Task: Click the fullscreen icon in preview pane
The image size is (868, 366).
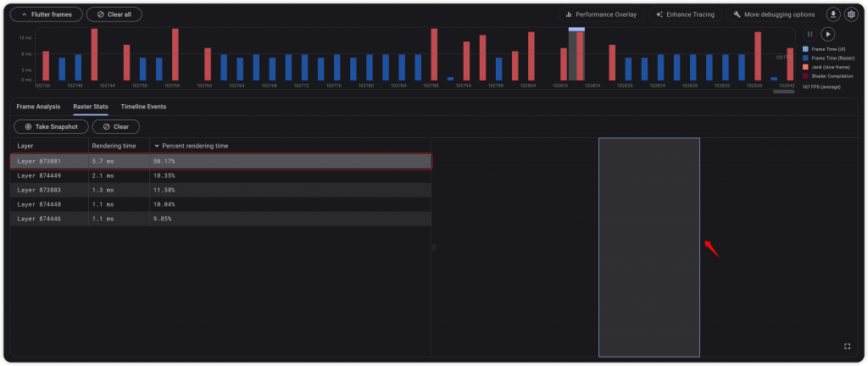Action: pyautogui.click(x=847, y=347)
